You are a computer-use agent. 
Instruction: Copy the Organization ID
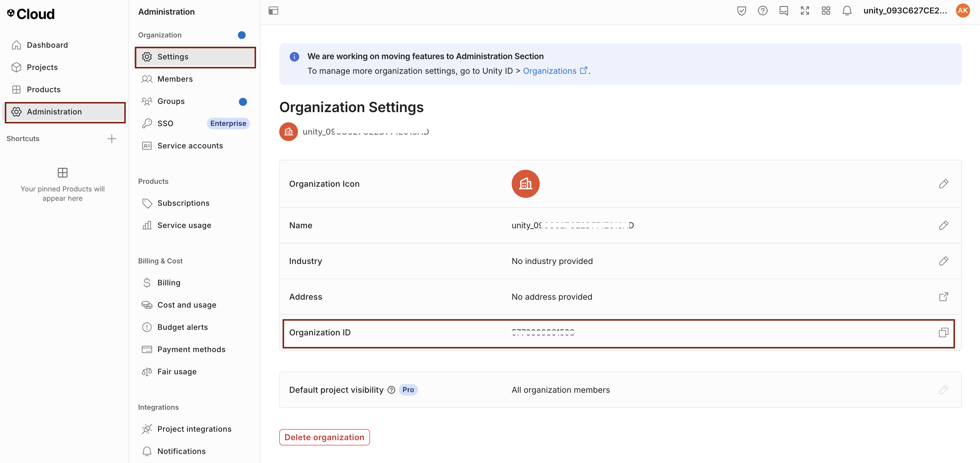tap(943, 333)
